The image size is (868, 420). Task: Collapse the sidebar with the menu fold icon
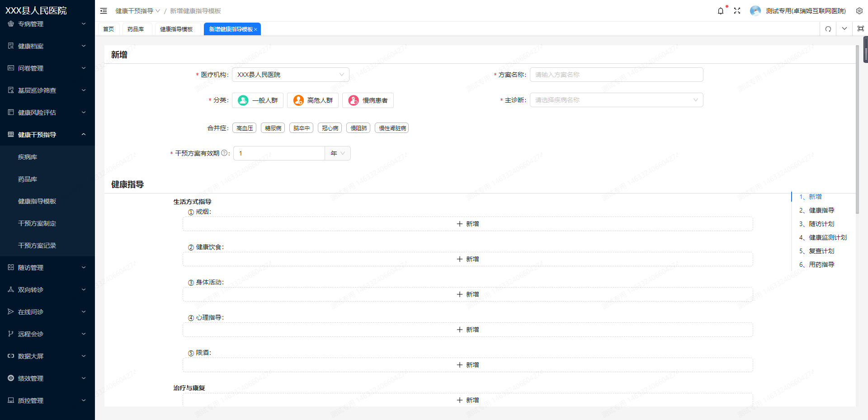pyautogui.click(x=104, y=11)
